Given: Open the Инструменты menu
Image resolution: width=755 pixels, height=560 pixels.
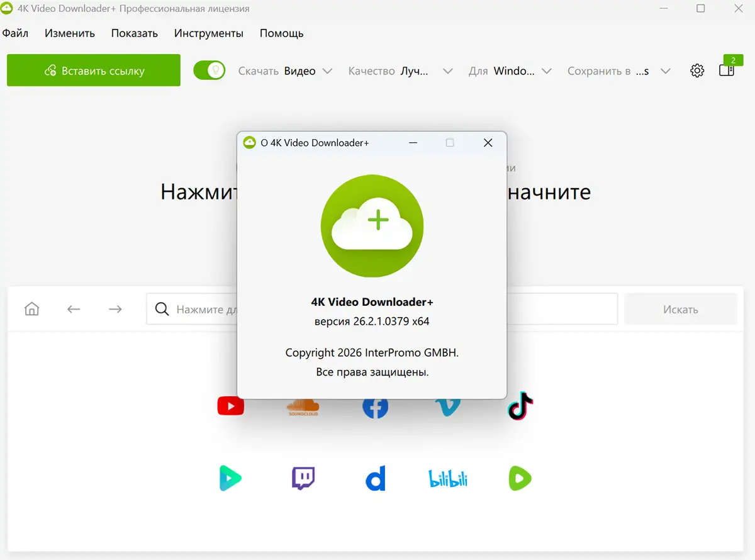Looking at the screenshot, I should 209,33.
